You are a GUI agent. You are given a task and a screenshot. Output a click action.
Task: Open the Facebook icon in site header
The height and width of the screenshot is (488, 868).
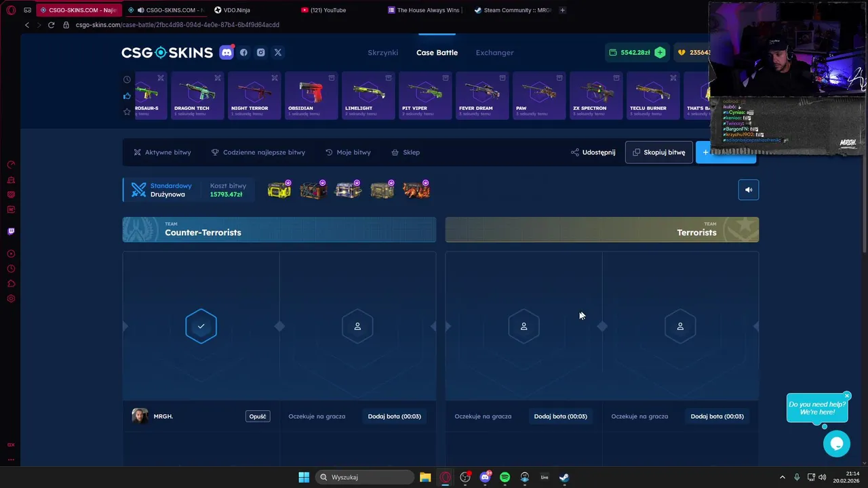click(243, 52)
